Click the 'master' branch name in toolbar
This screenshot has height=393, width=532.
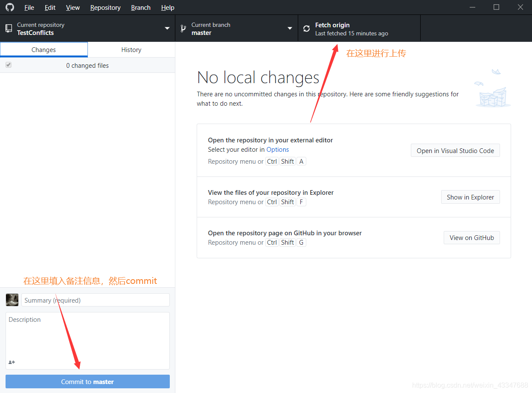tap(201, 33)
